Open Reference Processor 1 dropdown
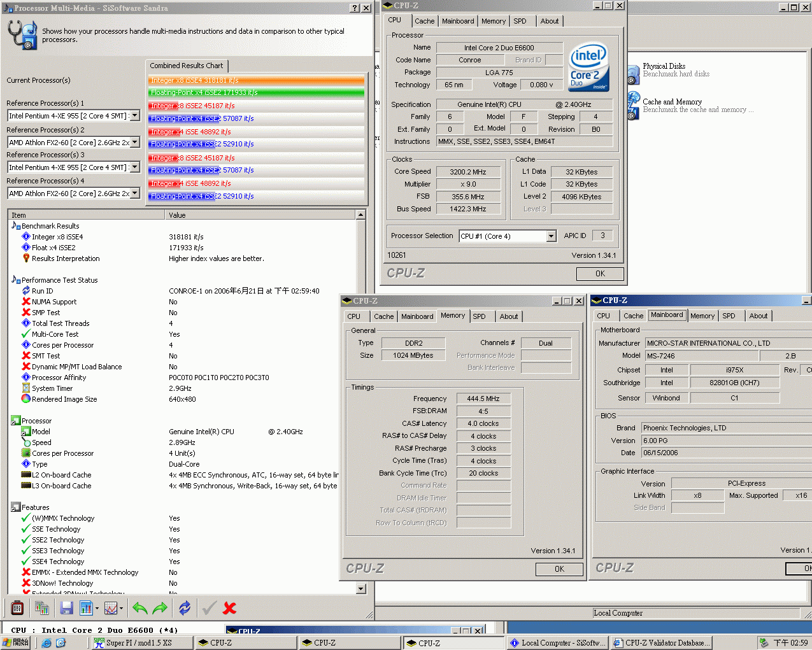Image resolution: width=812 pixels, height=650 pixels. [x=135, y=115]
